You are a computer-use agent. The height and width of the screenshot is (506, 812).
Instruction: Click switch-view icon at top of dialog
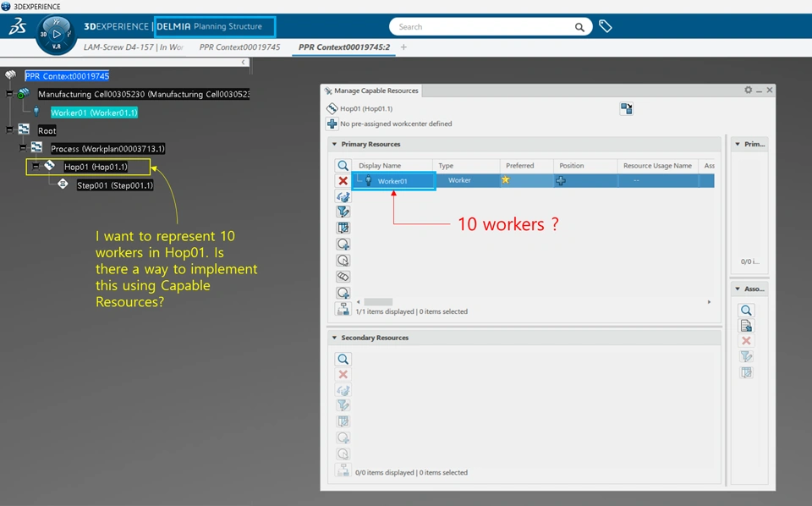[626, 109]
